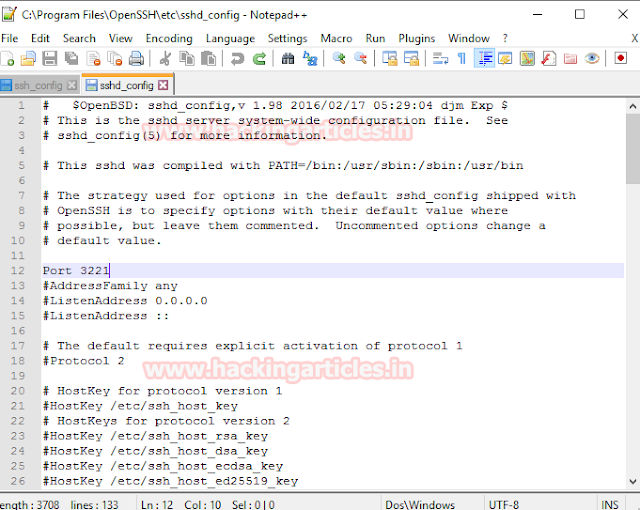Click the '#HostKey /etc/ssh_host_dsa_key' line
Viewport: 640px width, 510px height.
155,451
